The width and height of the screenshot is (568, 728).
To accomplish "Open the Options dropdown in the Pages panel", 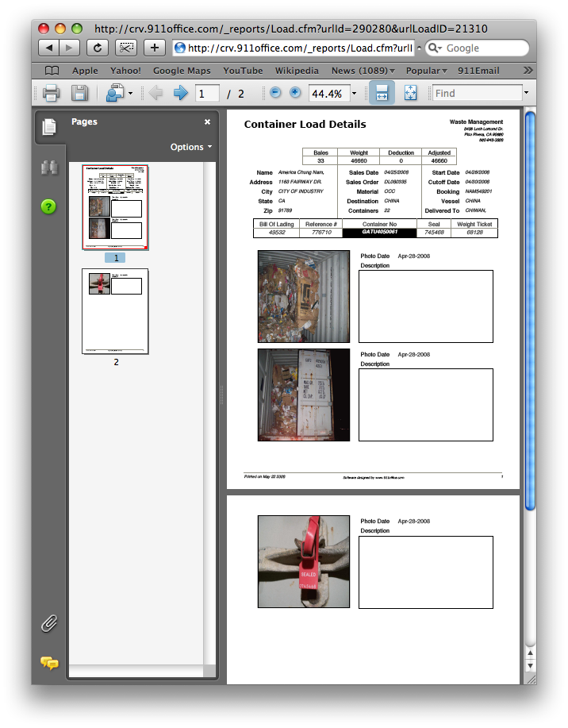I will coord(191,147).
